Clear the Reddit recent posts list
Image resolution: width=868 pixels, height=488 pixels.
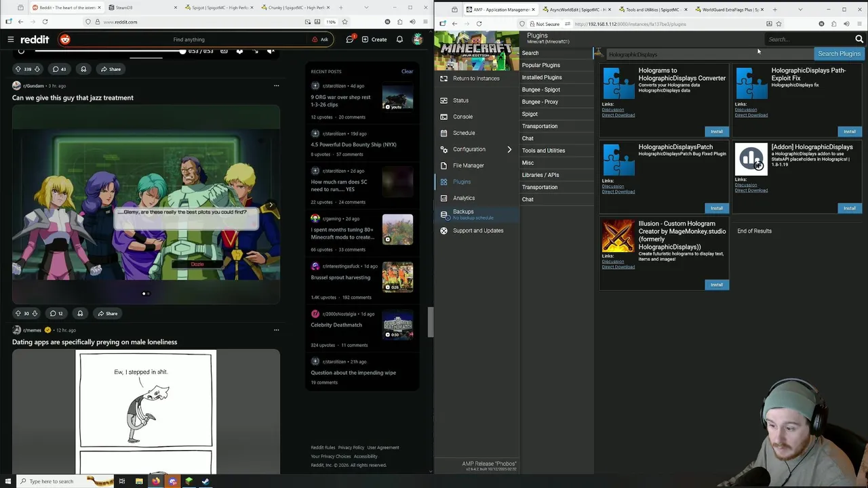(x=407, y=71)
